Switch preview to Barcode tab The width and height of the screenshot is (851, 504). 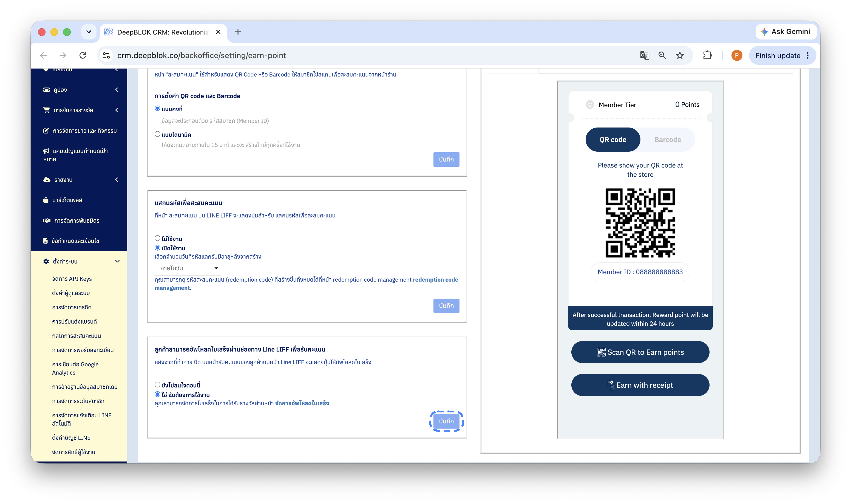(x=667, y=140)
